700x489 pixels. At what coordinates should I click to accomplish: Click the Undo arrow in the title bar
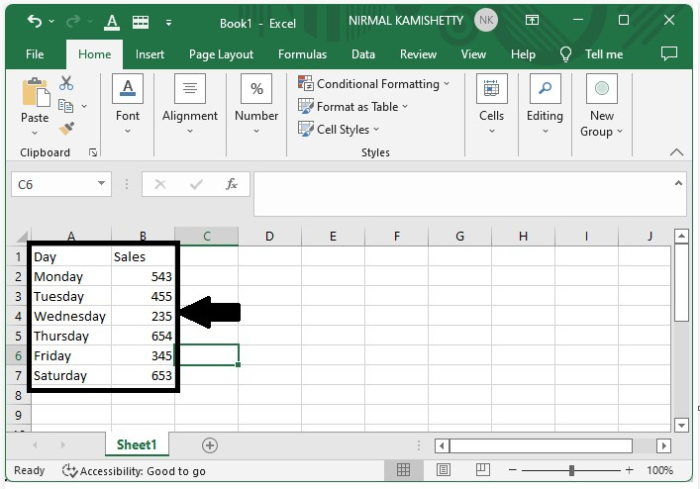coord(35,21)
